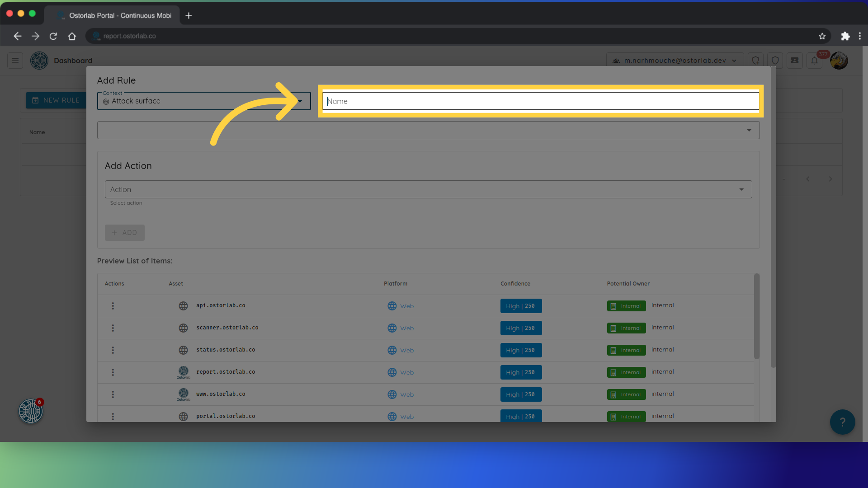Open the notifications bell icon
Viewport: 868px width, 488px height.
[814, 61]
